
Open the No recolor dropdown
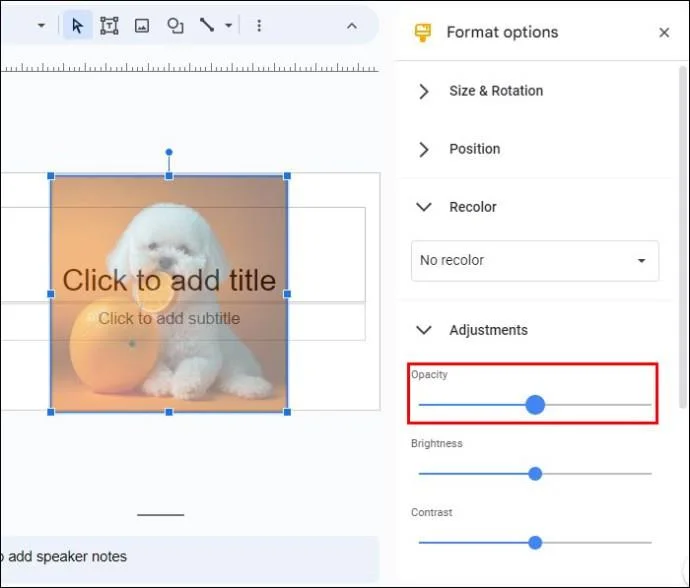point(535,261)
